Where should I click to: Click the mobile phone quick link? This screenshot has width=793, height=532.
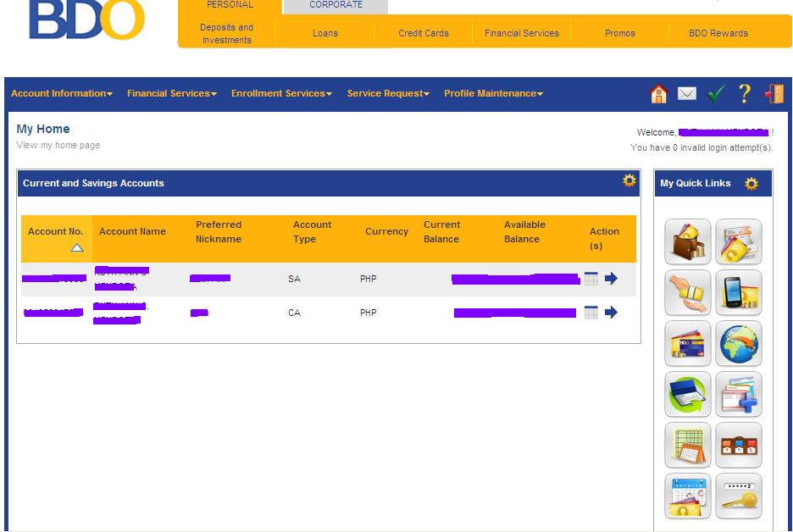[739, 292]
